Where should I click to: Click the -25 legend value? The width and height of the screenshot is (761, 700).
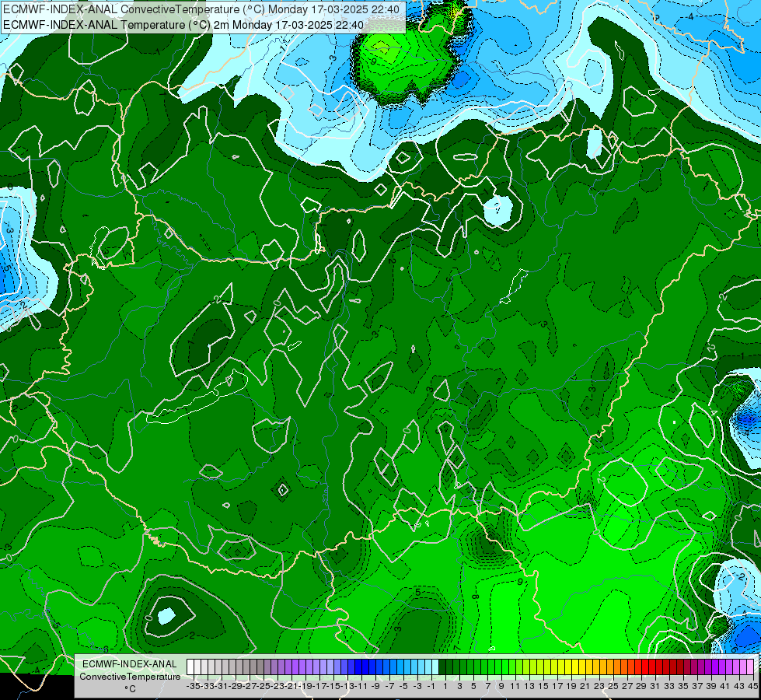263,687
